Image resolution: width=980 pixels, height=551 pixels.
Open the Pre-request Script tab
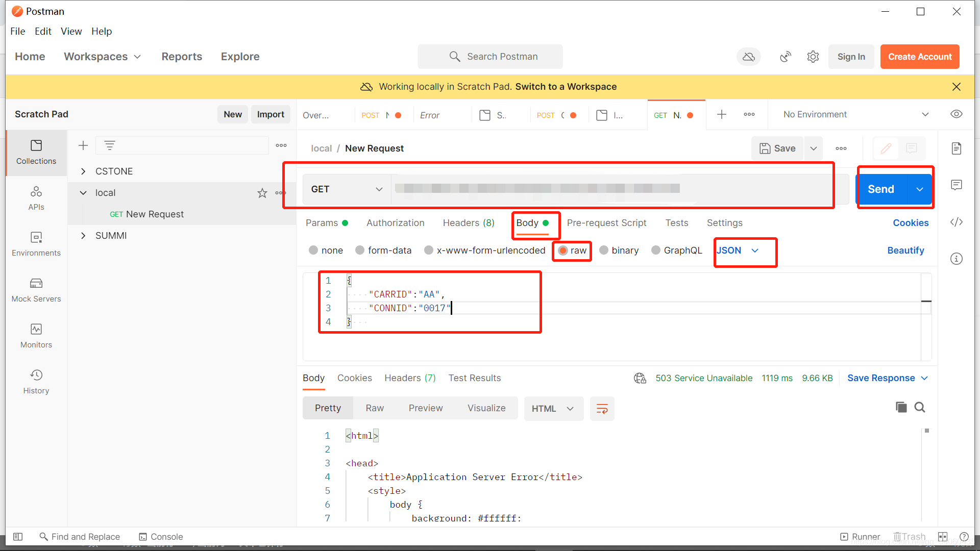606,223
